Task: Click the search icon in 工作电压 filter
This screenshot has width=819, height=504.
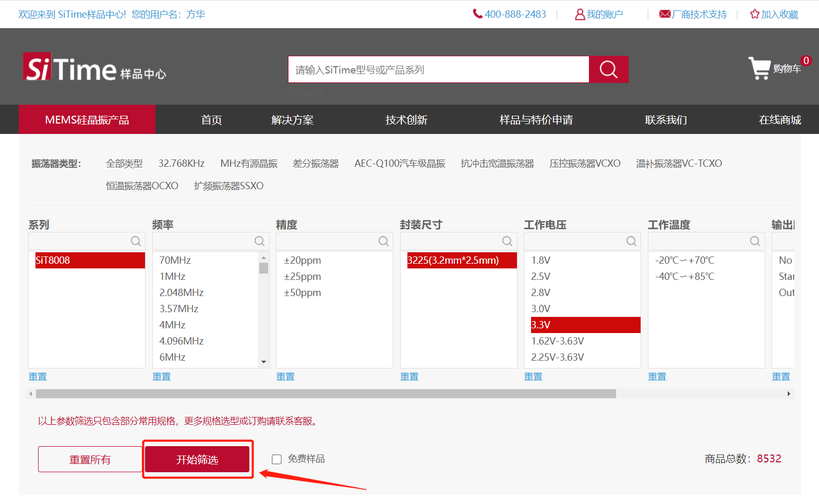Action: tap(631, 241)
